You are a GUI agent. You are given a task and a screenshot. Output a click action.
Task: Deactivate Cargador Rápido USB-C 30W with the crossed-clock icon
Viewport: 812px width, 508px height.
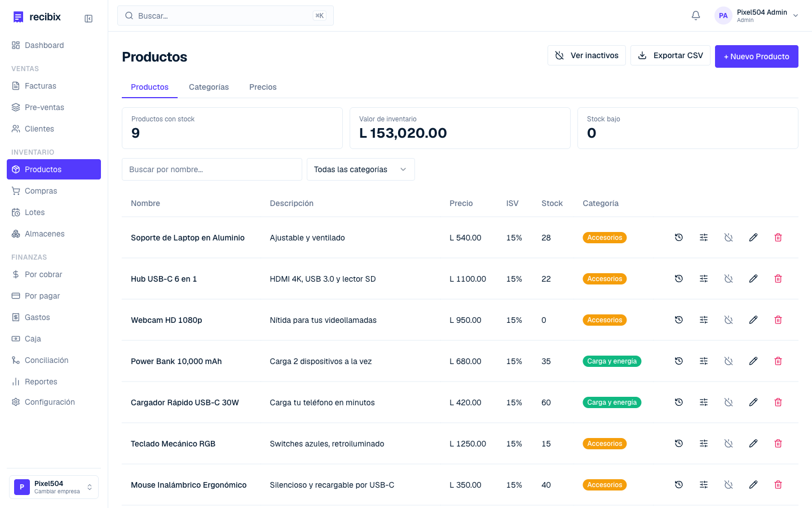pyautogui.click(x=729, y=402)
